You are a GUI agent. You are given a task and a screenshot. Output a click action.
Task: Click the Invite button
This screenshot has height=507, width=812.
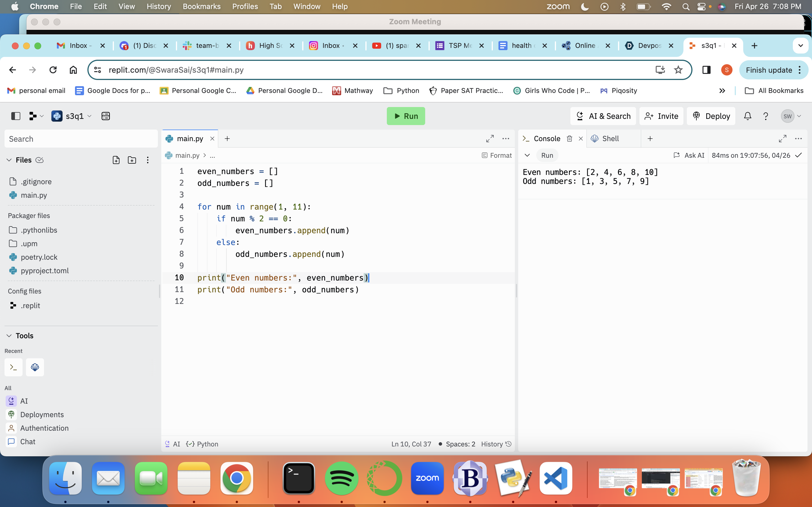(661, 116)
